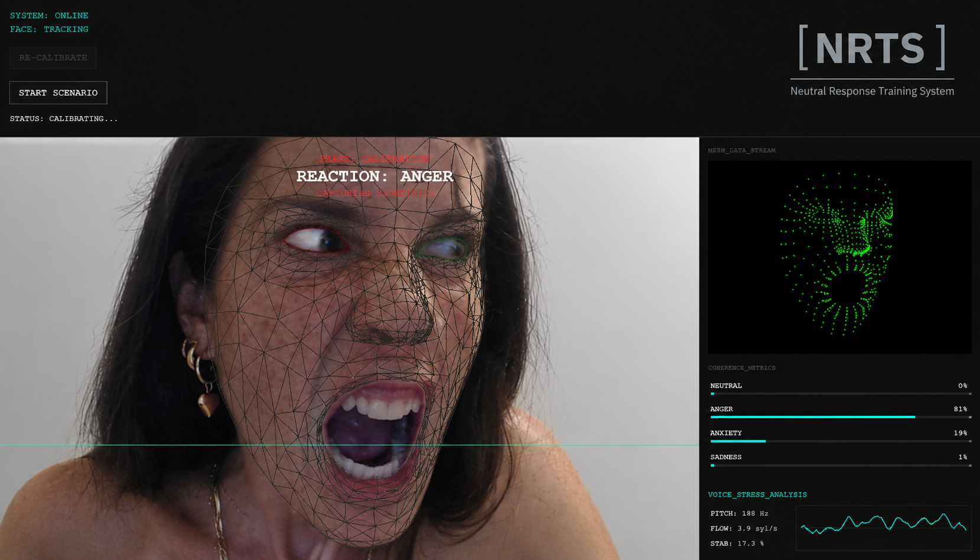Click the SADNESS metric label
Screen dimensions: 980x560
726,457
